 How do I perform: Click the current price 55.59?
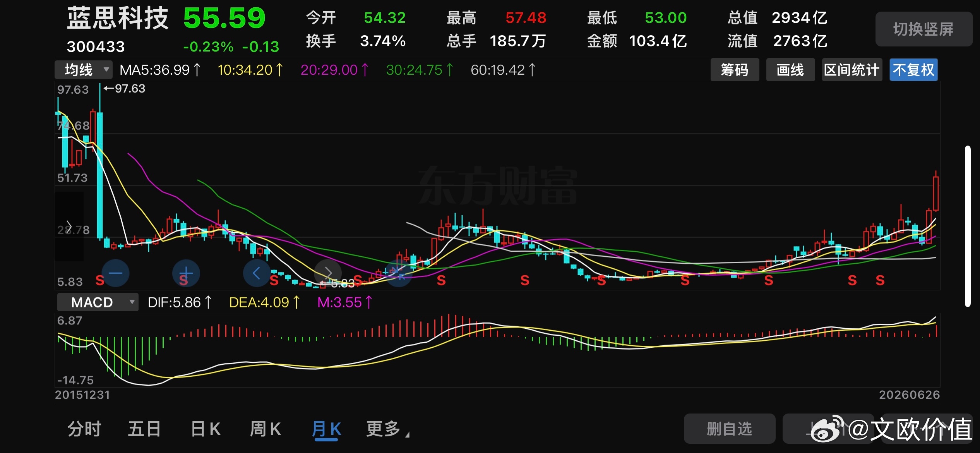(224, 18)
